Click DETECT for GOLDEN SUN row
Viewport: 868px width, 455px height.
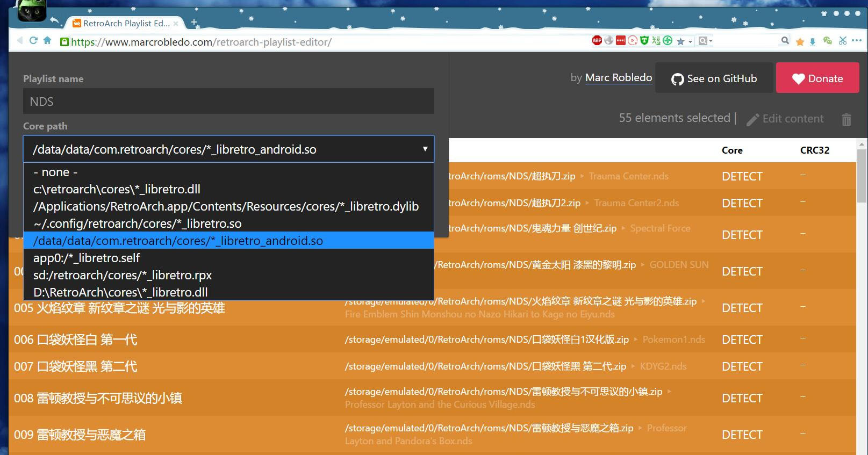pyautogui.click(x=742, y=271)
